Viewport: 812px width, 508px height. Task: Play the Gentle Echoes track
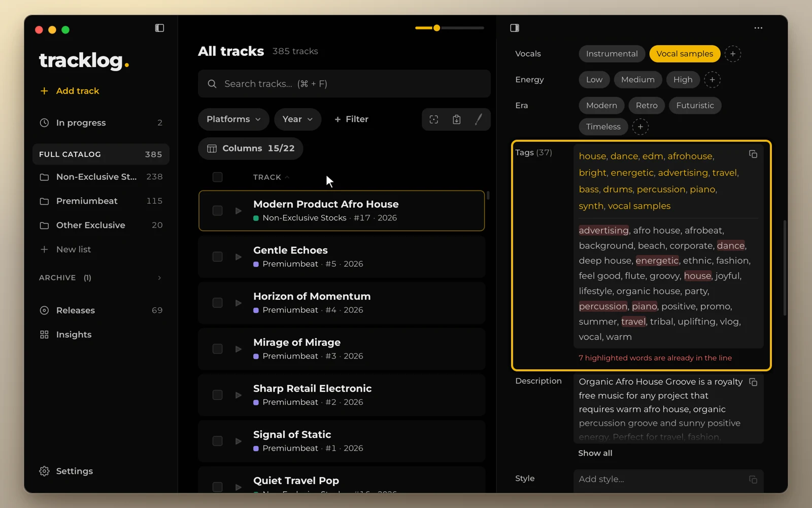[x=239, y=257]
